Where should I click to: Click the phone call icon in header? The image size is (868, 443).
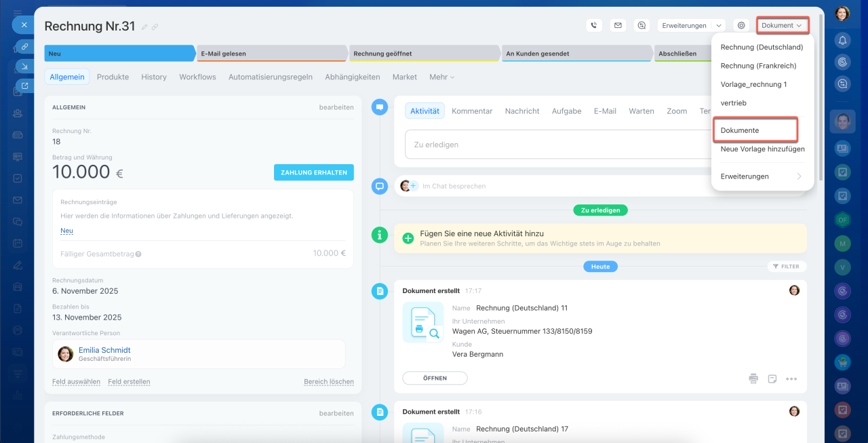(x=594, y=26)
